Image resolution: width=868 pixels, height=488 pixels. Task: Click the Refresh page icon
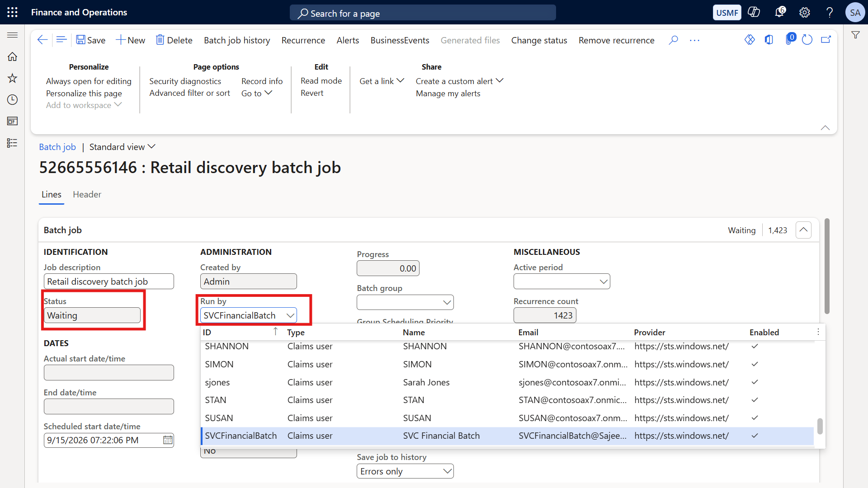coord(807,40)
